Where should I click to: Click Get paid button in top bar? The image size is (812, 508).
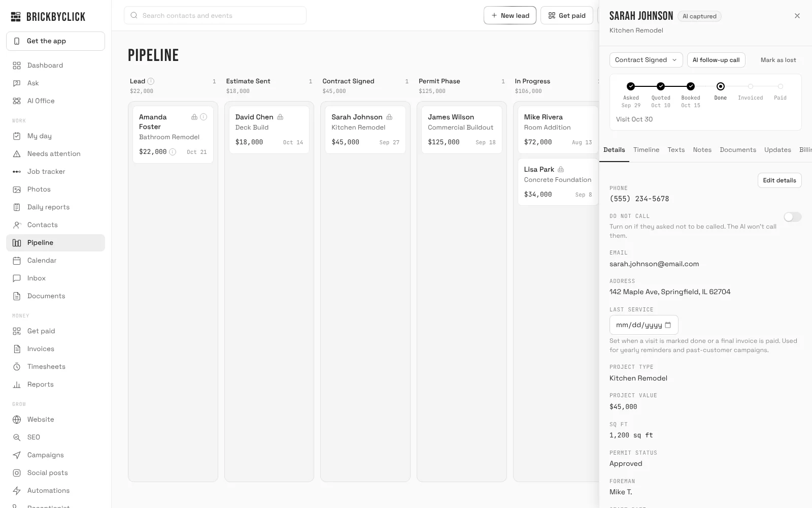pos(567,16)
